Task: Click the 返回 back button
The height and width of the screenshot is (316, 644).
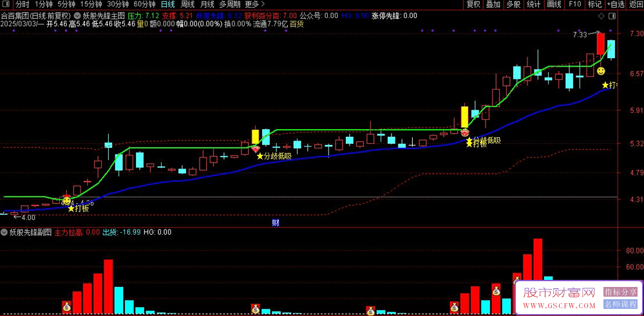Action: (635, 5)
